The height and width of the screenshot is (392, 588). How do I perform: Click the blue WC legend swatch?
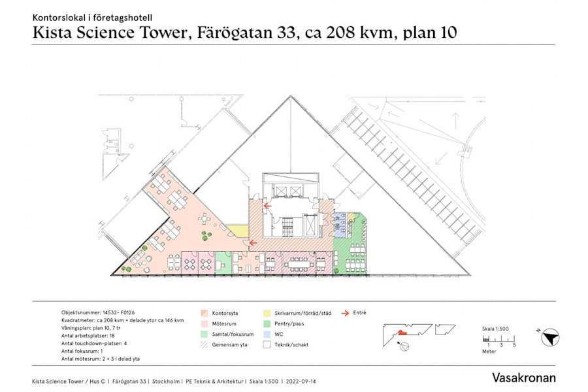[x=267, y=334]
